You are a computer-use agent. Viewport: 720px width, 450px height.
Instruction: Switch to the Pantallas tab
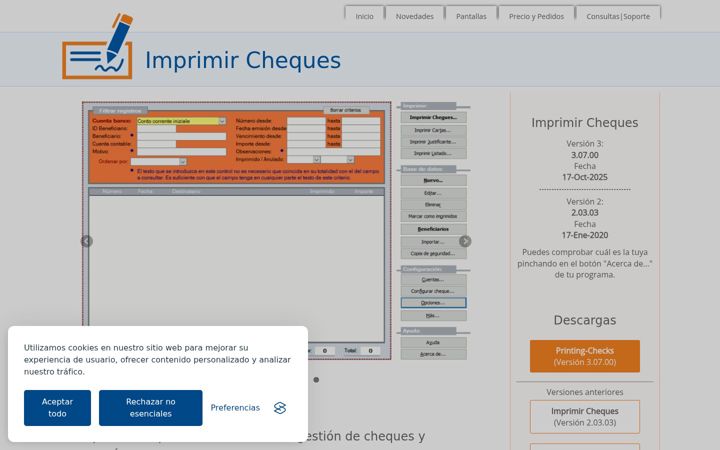[471, 16]
